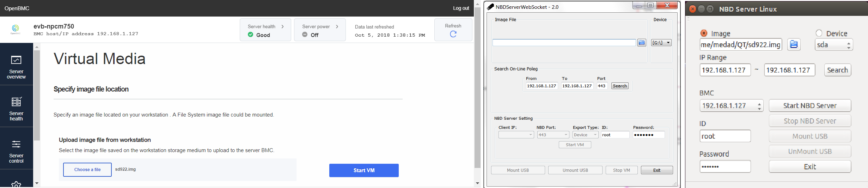The image size is (868, 188).
Task: Expand Server power status chevron
Action: tap(337, 26)
